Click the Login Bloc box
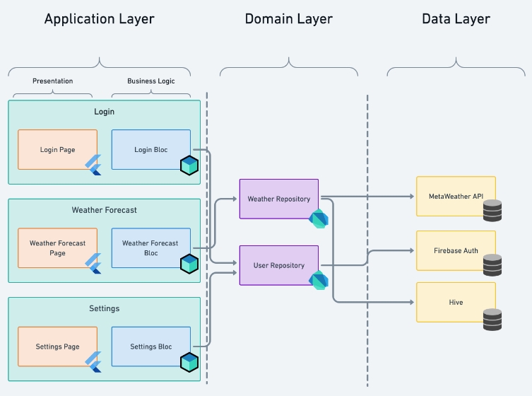532x396 pixels. pyautogui.click(x=150, y=149)
